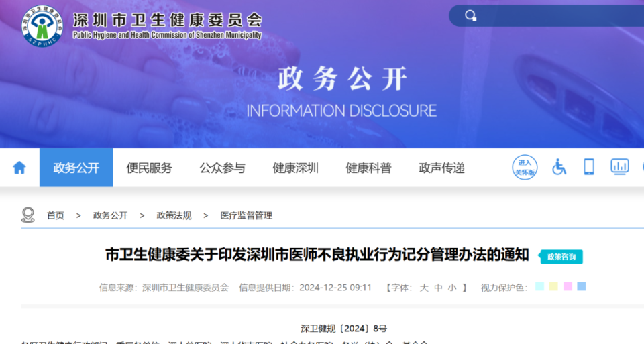Choose the blue eye-protection color swatch
Viewport: 644px width, 344px height.
pos(582,286)
